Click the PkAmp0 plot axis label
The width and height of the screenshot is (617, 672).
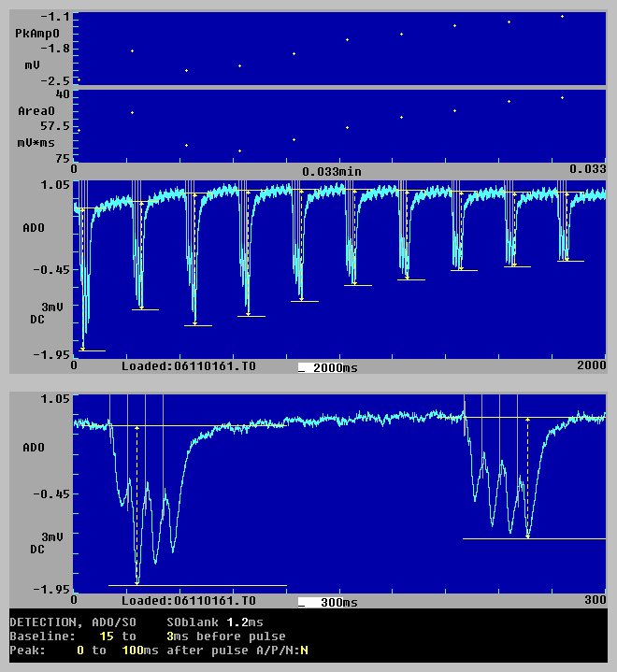point(35,33)
